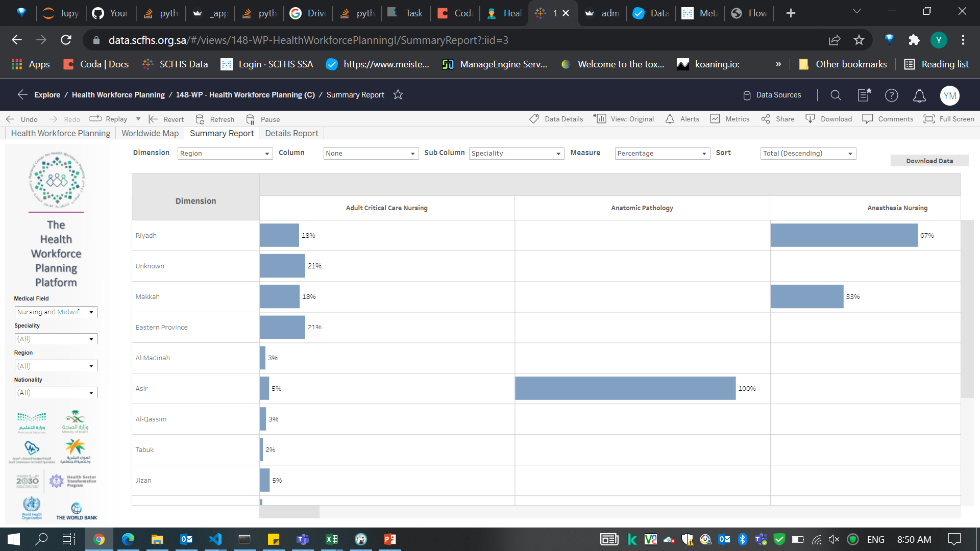Open the Comments panel
Image resolution: width=980 pixels, height=551 pixels.
[x=888, y=119]
